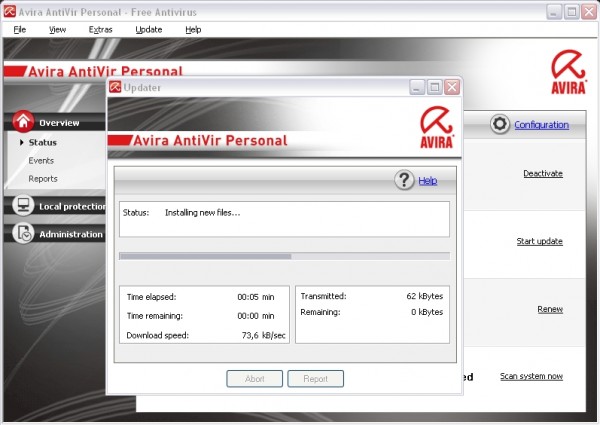Click the Remaining value 0 kBytes
This screenshot has height=425, width=600.
[427, 312]
